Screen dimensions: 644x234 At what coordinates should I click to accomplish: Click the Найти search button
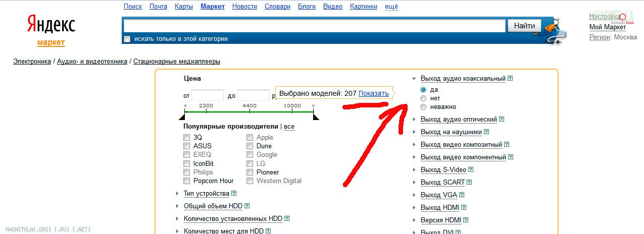[x=524, y=25]
